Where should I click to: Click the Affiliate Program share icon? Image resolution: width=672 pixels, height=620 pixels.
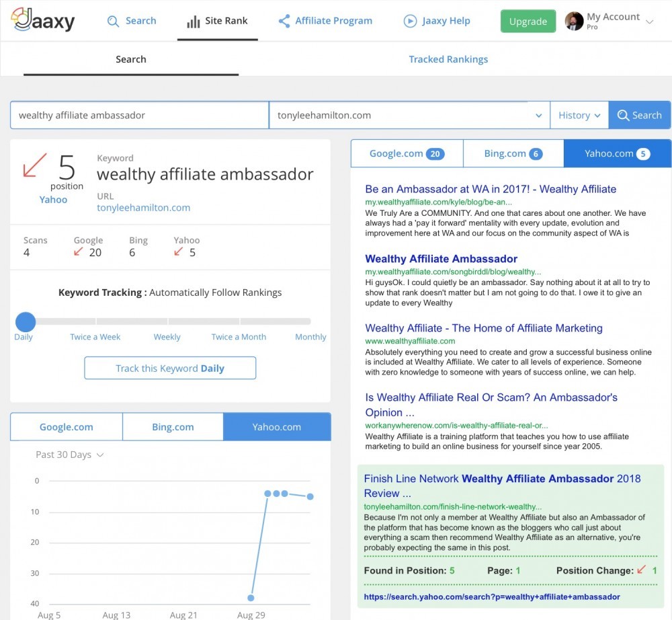[284, 21]
